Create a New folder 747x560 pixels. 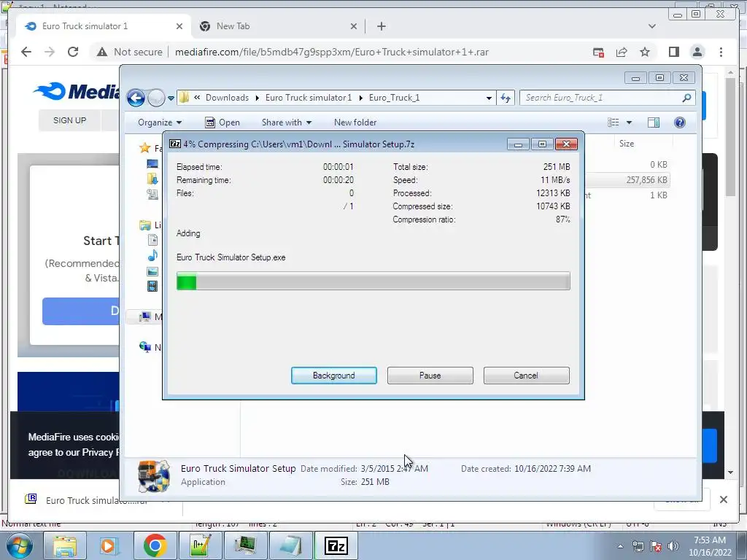pos(355,122)
